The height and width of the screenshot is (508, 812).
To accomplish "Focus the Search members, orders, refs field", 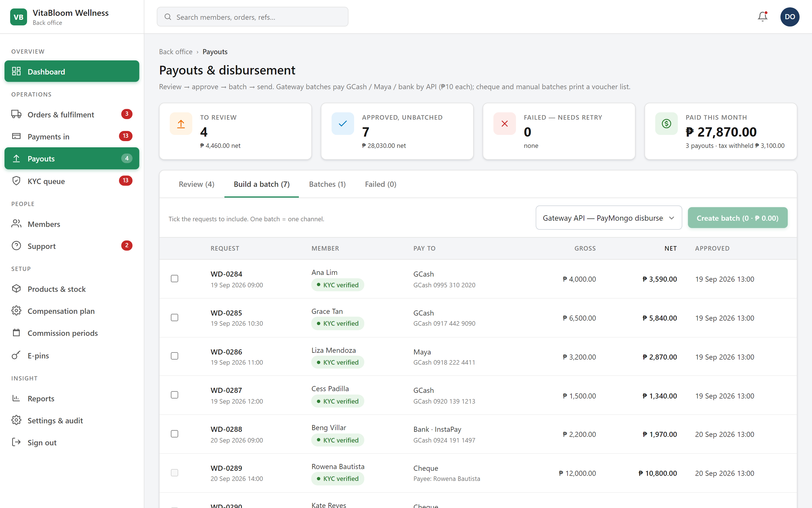I will [252, 17].
